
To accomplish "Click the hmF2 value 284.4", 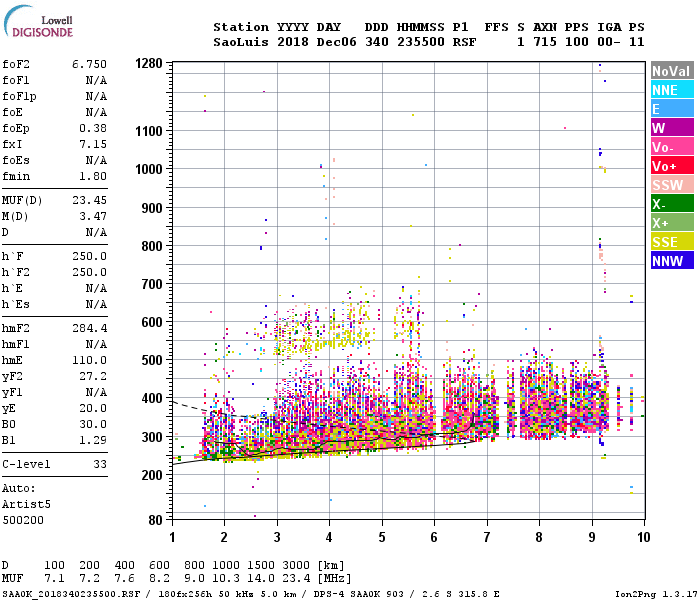I will click(x=89, y=328).
